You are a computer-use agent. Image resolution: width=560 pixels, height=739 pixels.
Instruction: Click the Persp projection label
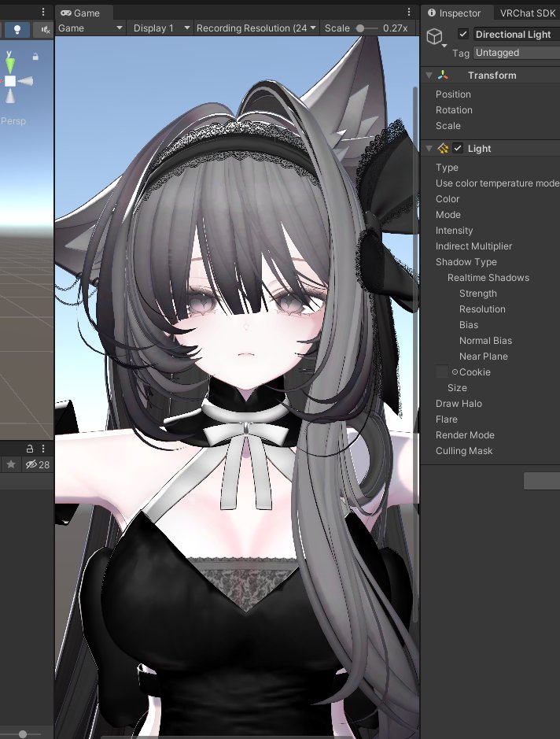13,121
